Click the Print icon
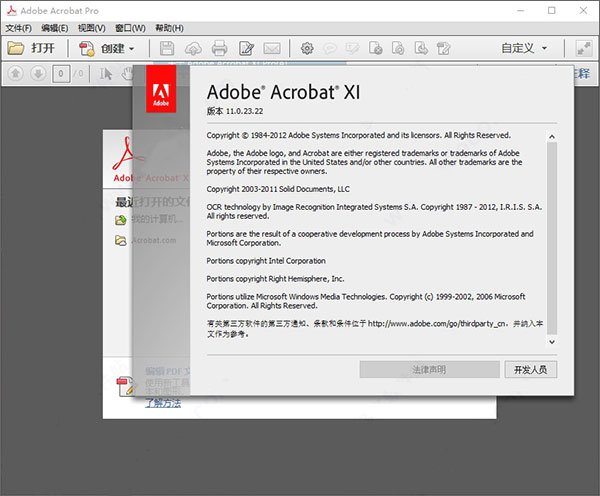600x496 pixels. click(x=220, y=48)
